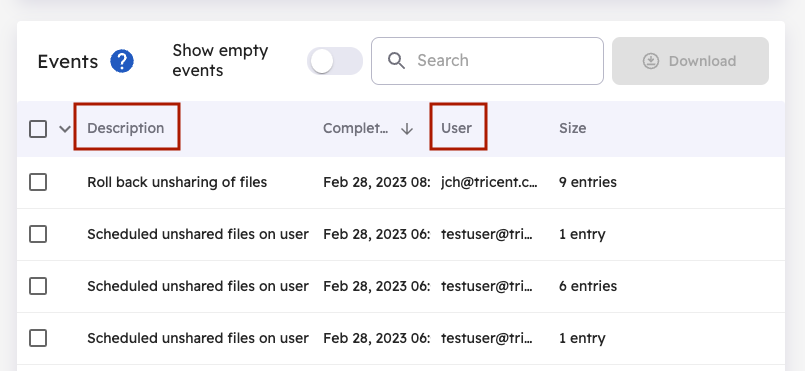Select the 'Feb 28, 2023 08:' completion date
805x371 pixels.
pyautogui.click(x=376, y=182)
